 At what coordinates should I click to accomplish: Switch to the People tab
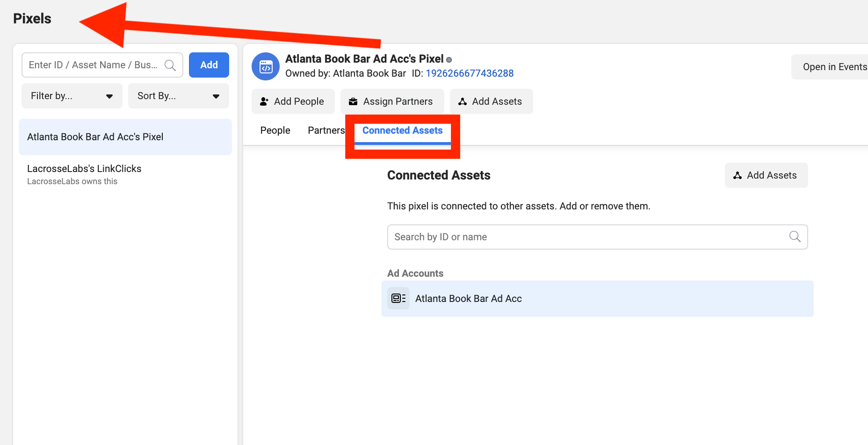click(275, 130)
